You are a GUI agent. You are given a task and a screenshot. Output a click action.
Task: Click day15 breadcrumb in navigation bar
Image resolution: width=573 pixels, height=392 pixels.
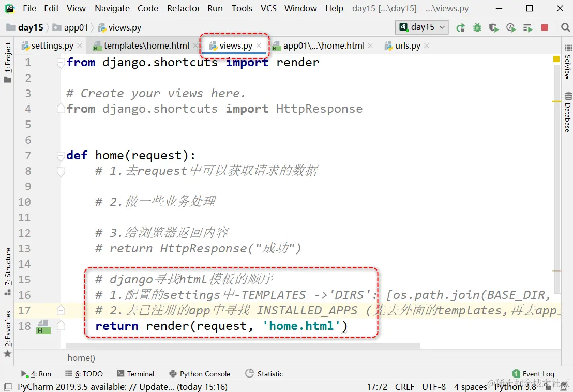tap(25, 27)
